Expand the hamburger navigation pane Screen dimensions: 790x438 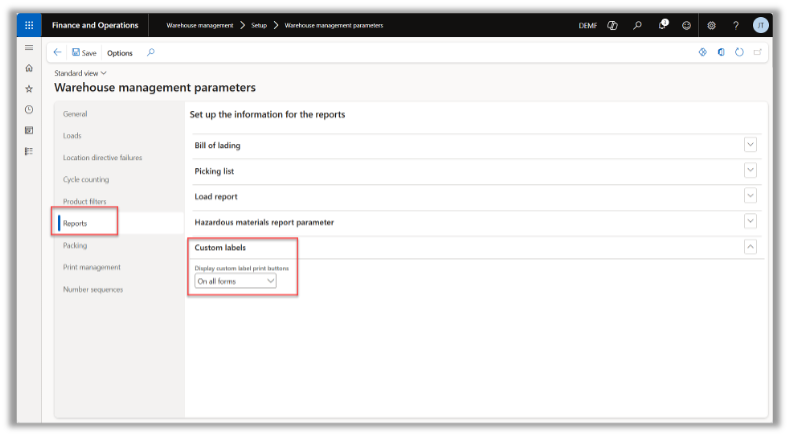coord(29,48)
